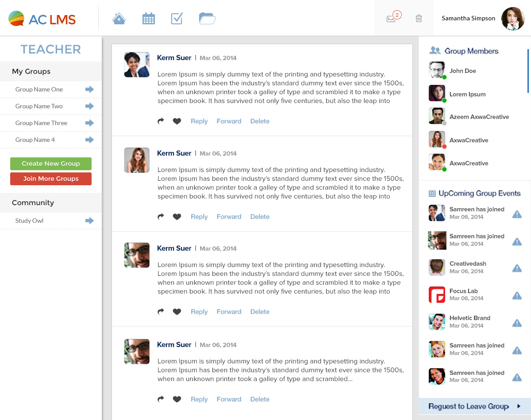The height and width of the screenshot is (420, 531).
Task: Open Azeem AxwaCreative in Group Members
Action: [x=479, y=117]
